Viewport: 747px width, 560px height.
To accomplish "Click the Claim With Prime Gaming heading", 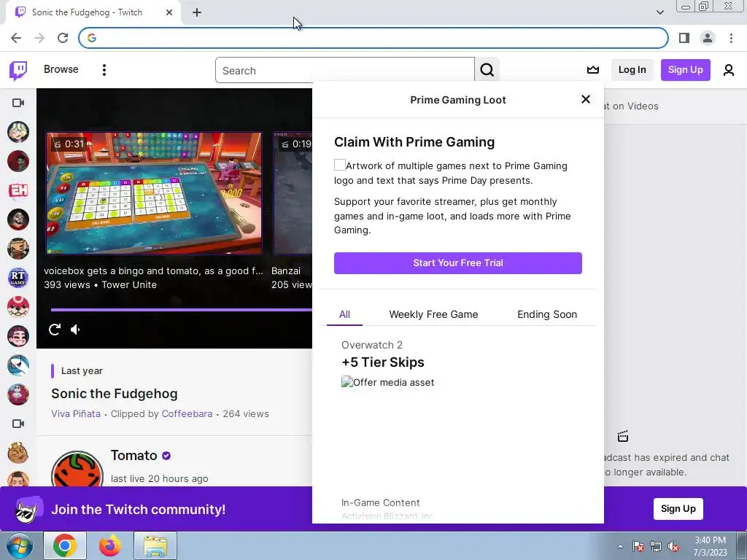I will point(414,142).
